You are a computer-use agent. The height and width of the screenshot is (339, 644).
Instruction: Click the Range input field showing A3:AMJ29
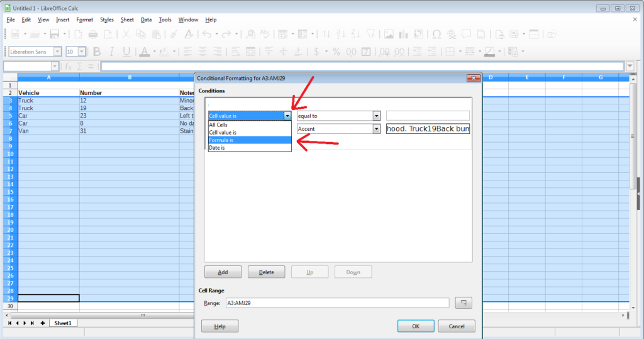tap(337, 303)
